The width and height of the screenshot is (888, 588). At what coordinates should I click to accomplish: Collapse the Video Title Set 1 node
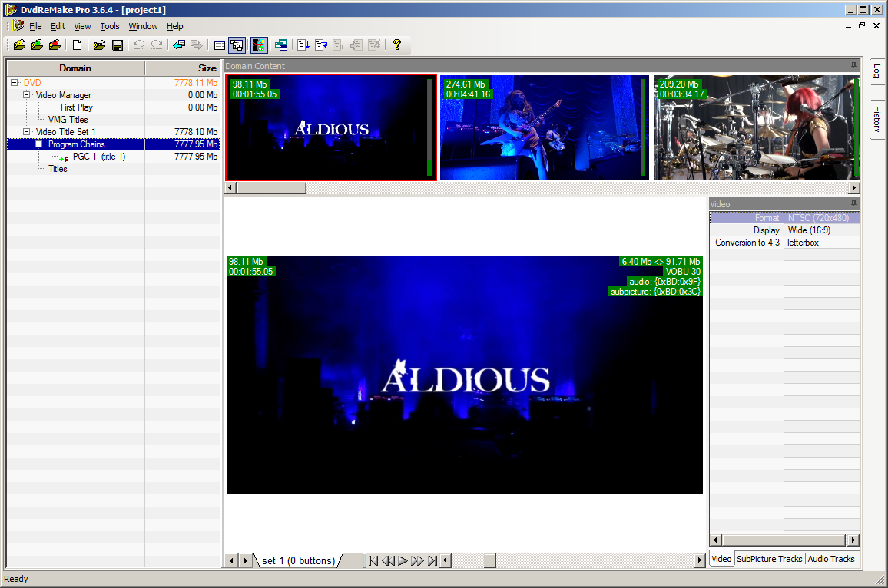[27, 132]
